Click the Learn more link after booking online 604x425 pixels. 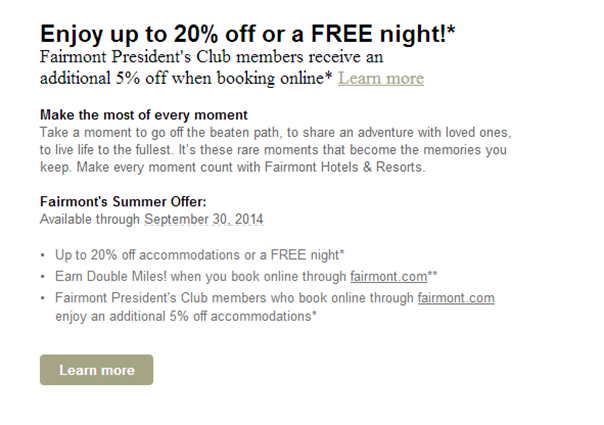381,78
